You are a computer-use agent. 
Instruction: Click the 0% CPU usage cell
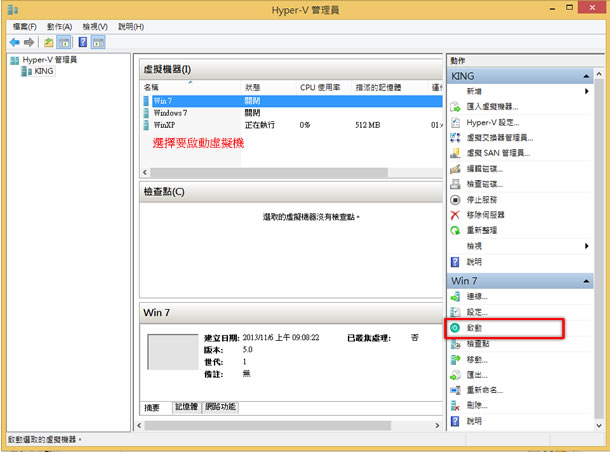[305, 125]
